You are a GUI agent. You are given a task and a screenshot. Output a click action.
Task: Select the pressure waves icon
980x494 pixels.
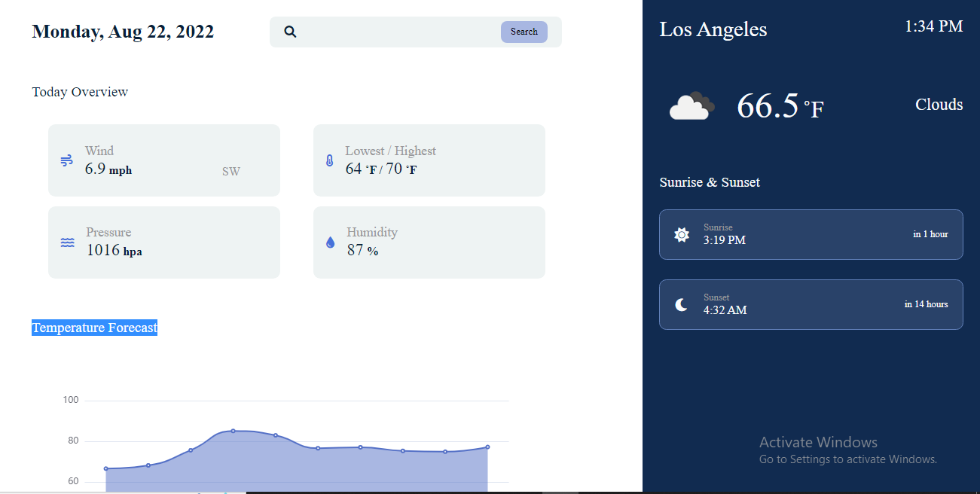click(x=67, y=242)
